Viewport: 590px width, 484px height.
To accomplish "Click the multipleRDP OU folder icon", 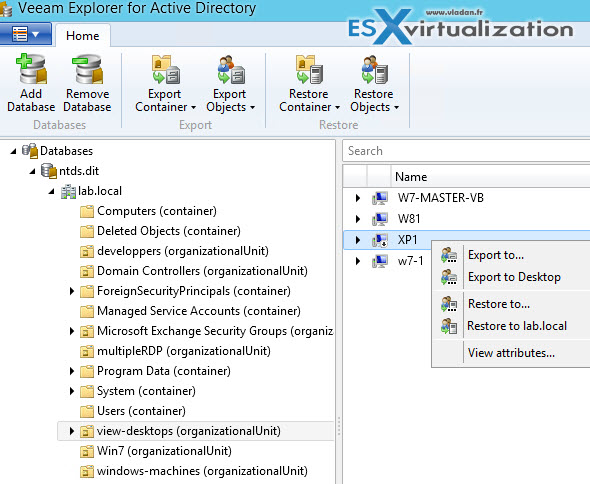I will 87,351.
